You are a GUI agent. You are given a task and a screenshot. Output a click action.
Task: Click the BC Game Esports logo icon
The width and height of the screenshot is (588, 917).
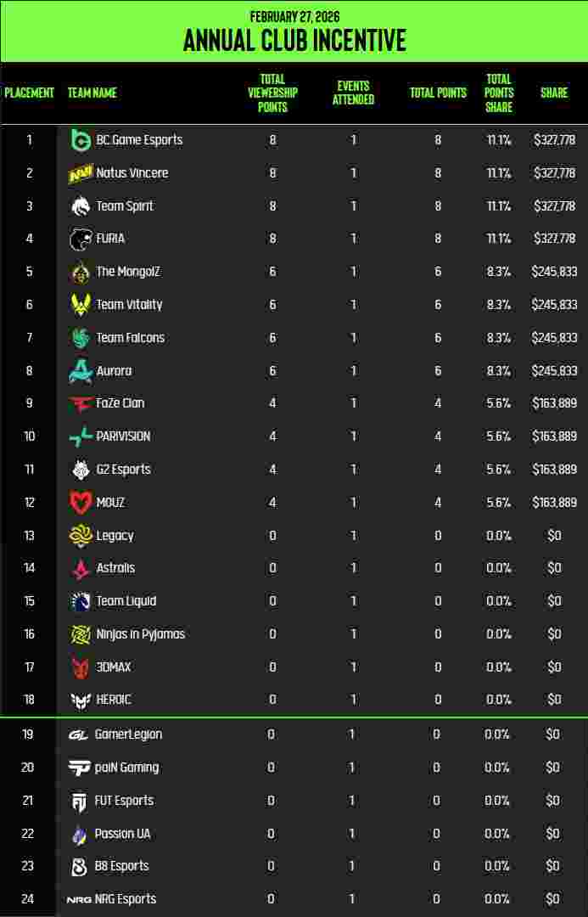tap(80, 140)
